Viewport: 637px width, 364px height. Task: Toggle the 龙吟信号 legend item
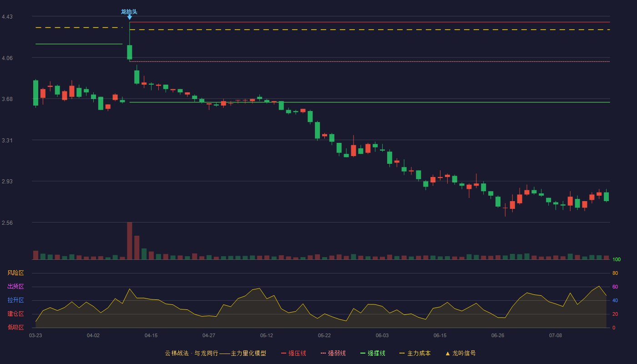460,353
